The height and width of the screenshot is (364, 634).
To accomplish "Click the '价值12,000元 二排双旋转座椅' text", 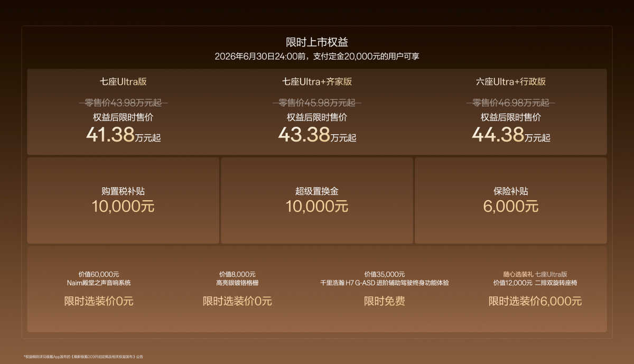I will (x=535, y=283).
